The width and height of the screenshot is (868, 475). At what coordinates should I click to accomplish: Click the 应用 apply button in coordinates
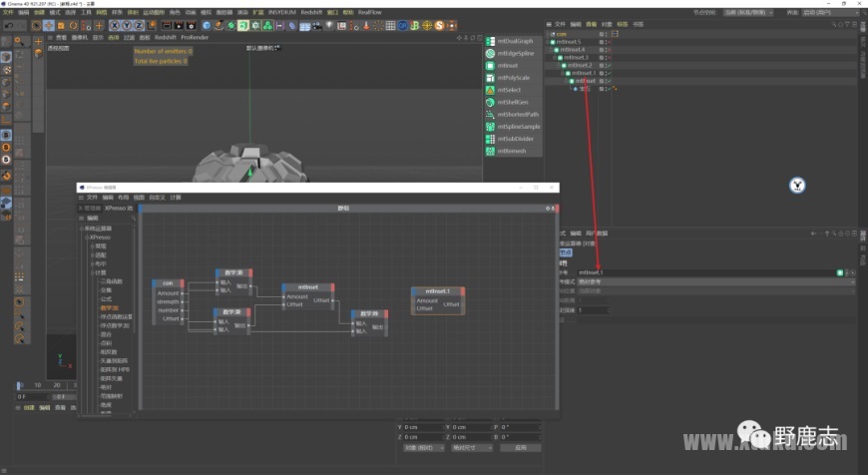click(521, 447)
